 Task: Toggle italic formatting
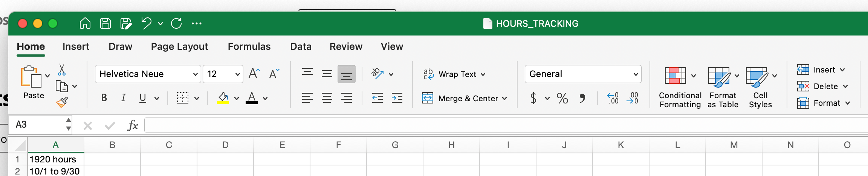[123, 98]
